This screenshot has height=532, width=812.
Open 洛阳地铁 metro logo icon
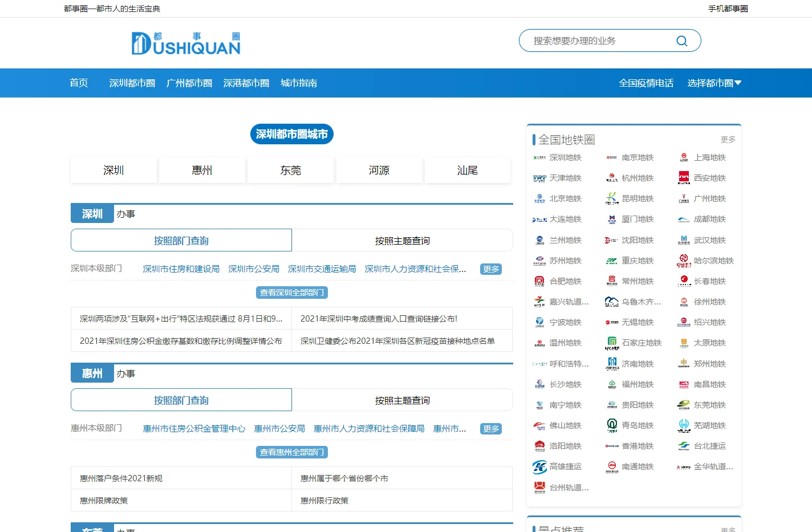539,446
